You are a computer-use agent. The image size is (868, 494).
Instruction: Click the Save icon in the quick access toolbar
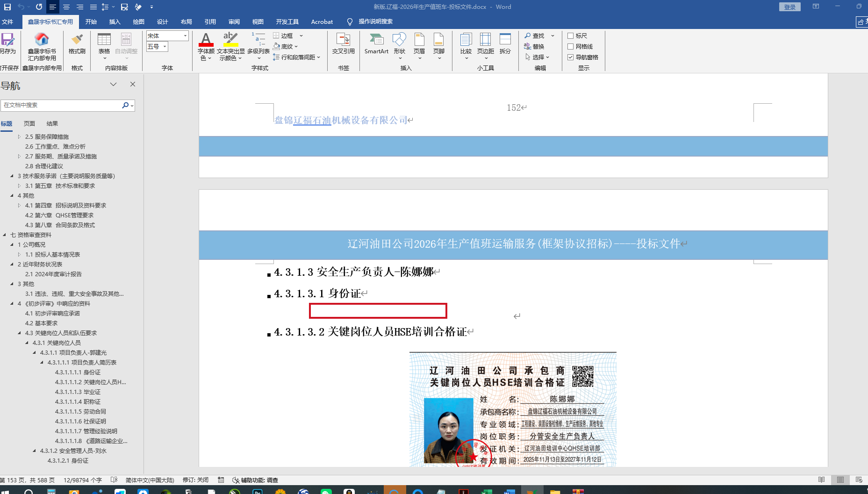click(x=7, y=7)
